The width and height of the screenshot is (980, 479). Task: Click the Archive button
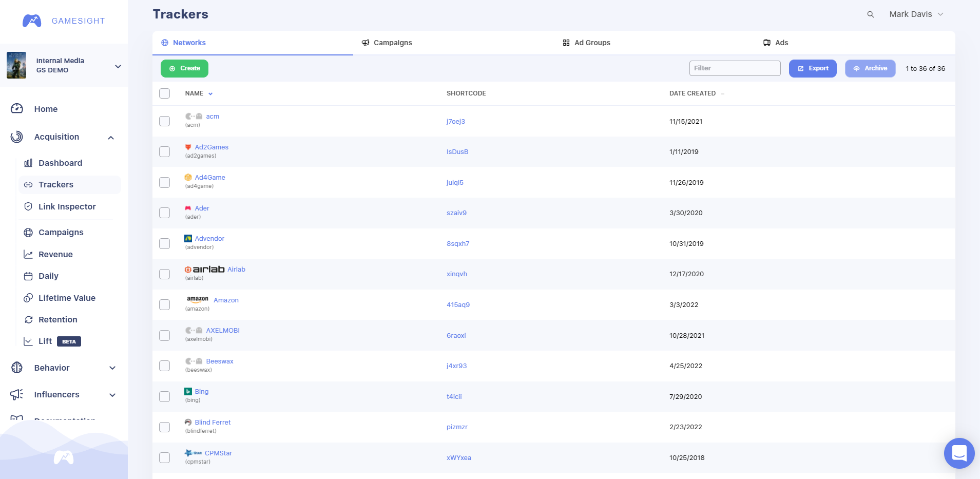pos(870,68)
